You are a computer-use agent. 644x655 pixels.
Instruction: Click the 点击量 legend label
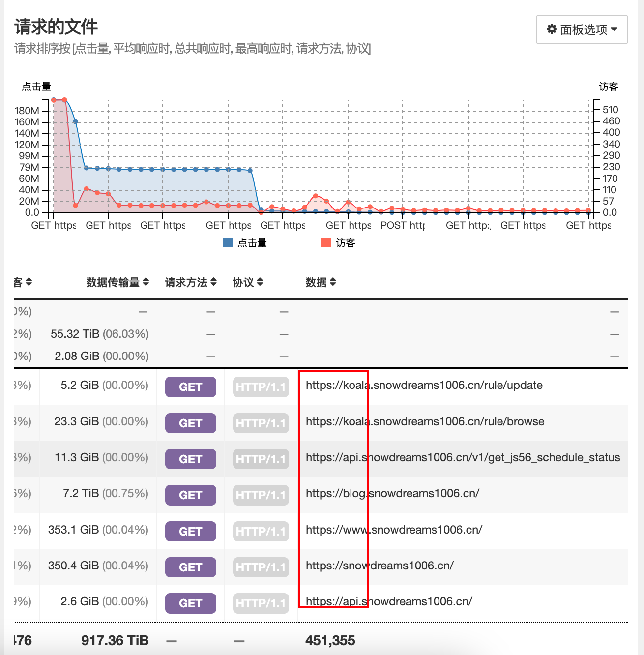point(252,243)
